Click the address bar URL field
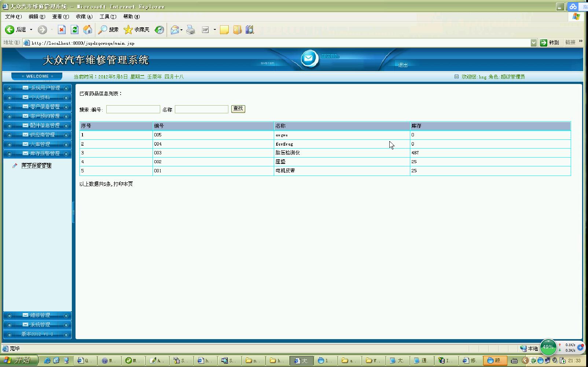 coord(277,43)
